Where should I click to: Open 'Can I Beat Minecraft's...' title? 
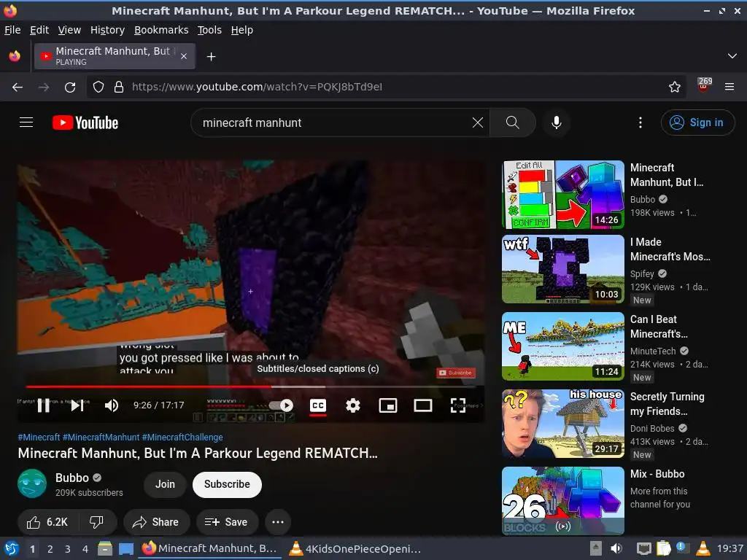[659, 327]
